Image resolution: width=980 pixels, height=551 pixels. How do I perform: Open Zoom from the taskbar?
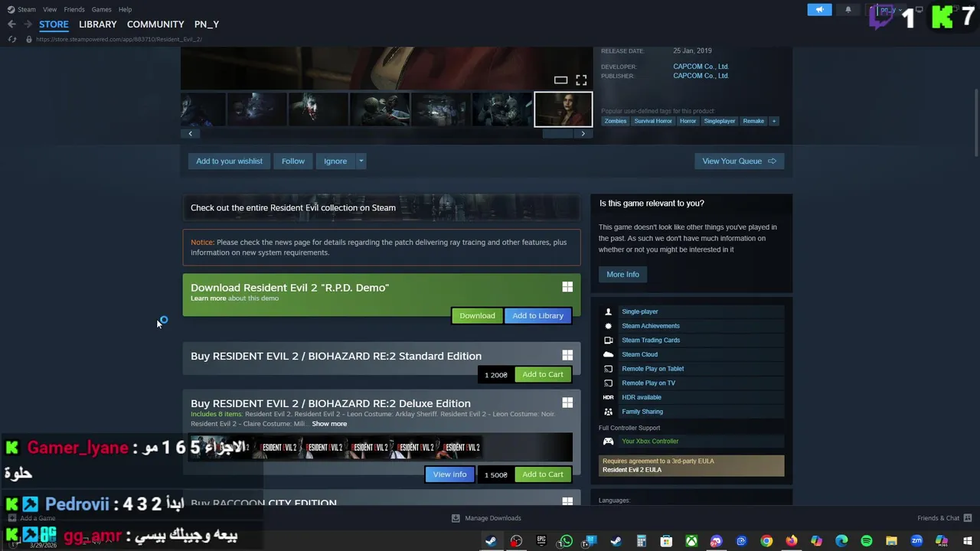coord(916,541)
